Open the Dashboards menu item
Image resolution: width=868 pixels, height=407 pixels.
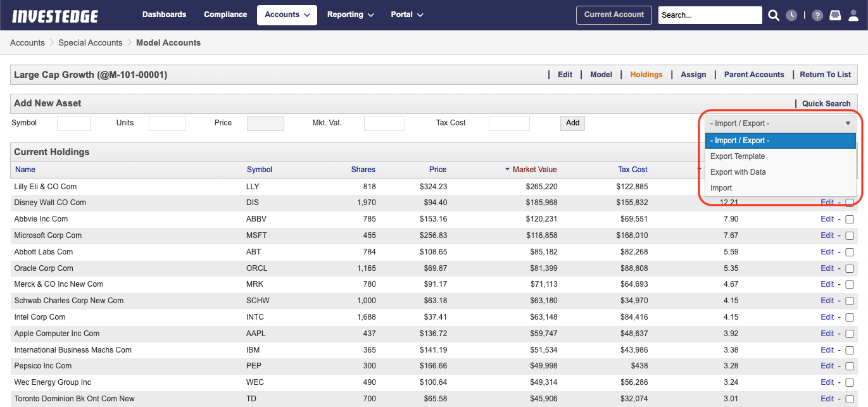coord(164,15)
